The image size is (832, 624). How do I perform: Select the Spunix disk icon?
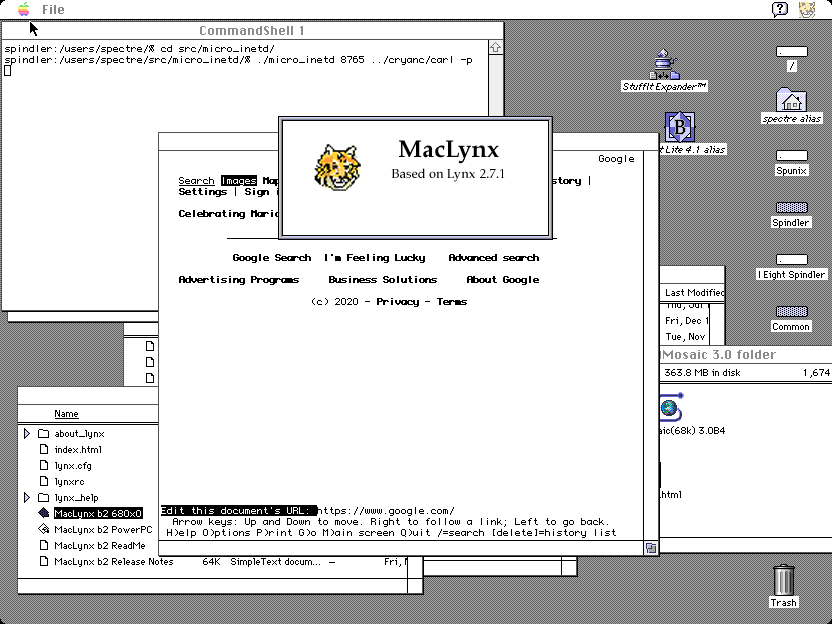[792, 155]
